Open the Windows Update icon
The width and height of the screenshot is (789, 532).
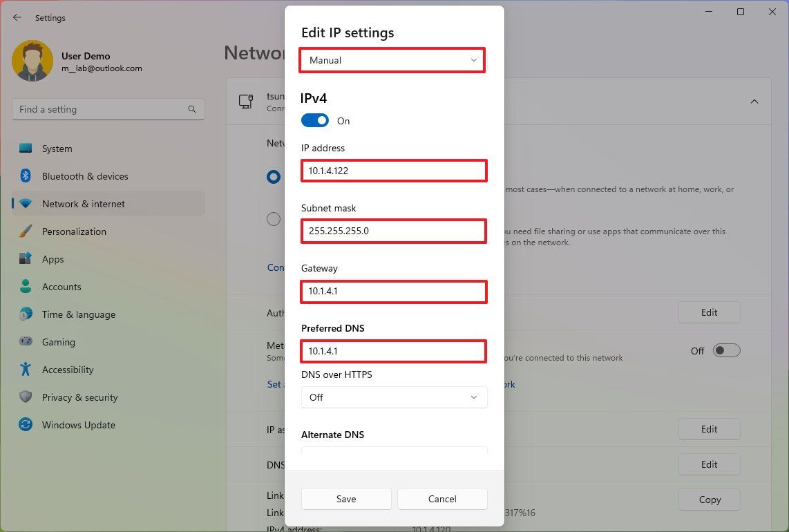(26, 425)
